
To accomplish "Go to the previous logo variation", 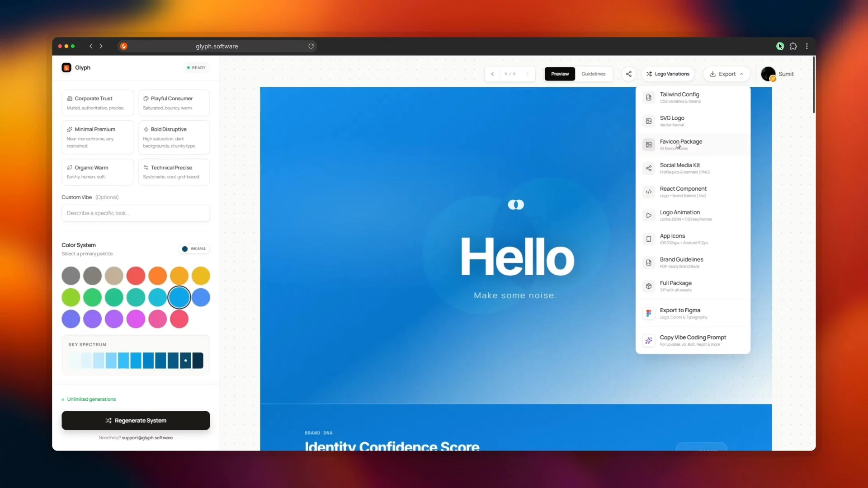I will point(492,74).
